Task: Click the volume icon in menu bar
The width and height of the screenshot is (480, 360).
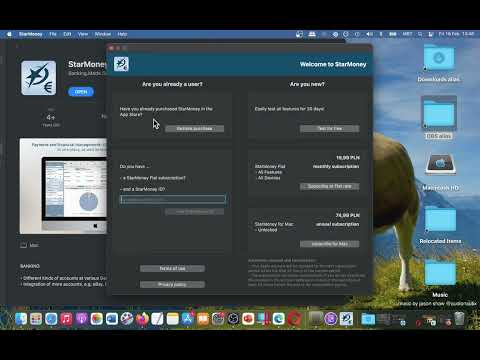Action: [369, 34]
